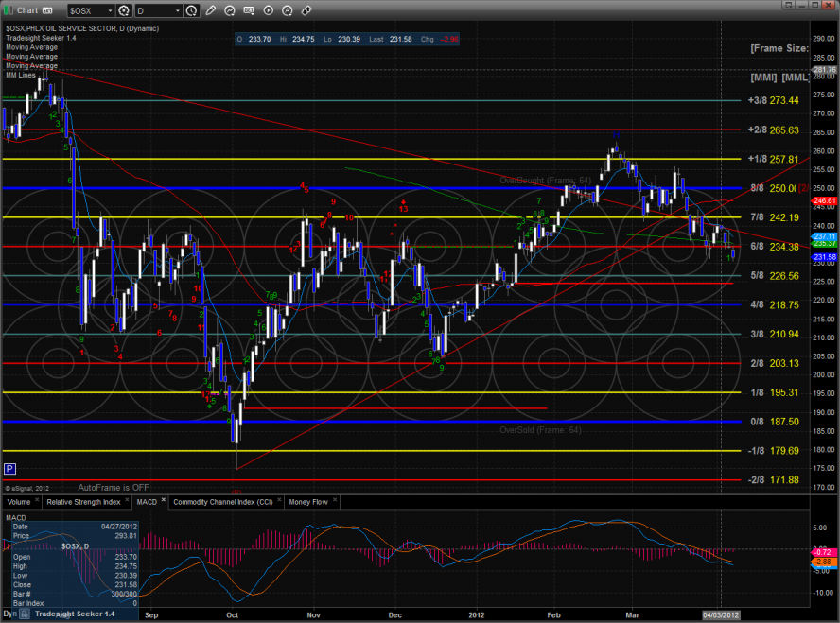The height and width of the screenshot is (623, 840).
Task: Switch to the Relative Strength Index tab
Action: tap(83, 501)
